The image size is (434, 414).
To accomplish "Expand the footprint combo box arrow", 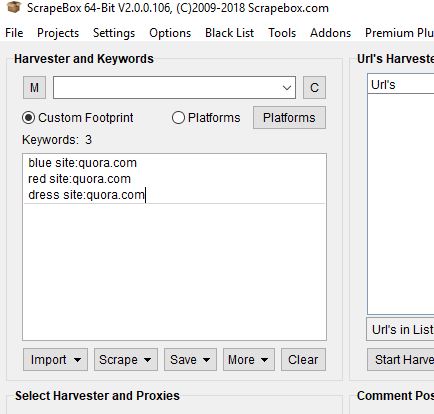I will pos(287,88).
